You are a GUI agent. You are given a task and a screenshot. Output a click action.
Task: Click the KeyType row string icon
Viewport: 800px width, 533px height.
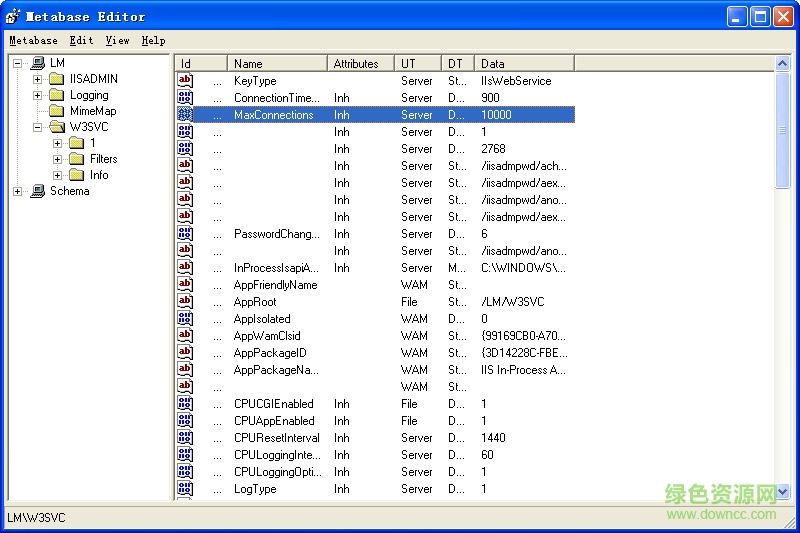click(x=185, y=81)
